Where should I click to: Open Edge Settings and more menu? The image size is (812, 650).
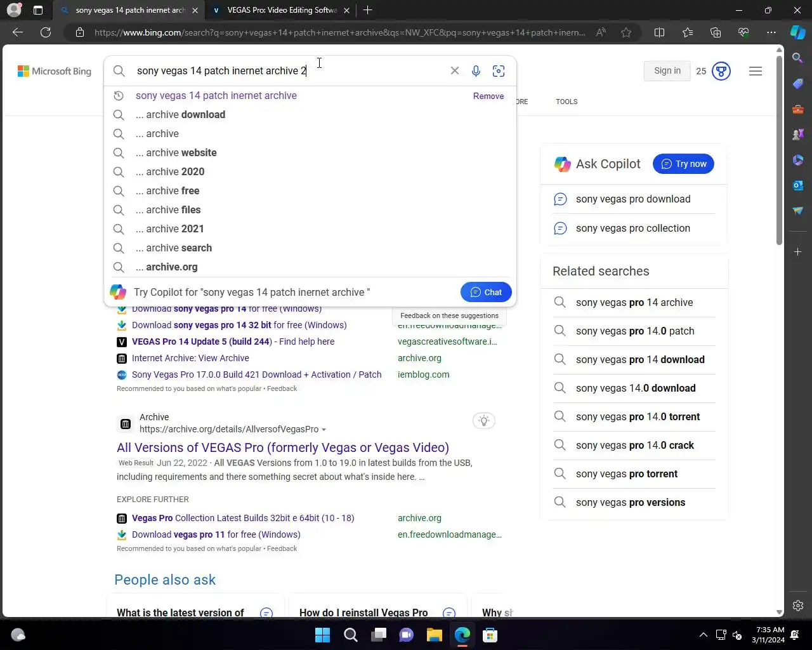[x=771, y=32]
